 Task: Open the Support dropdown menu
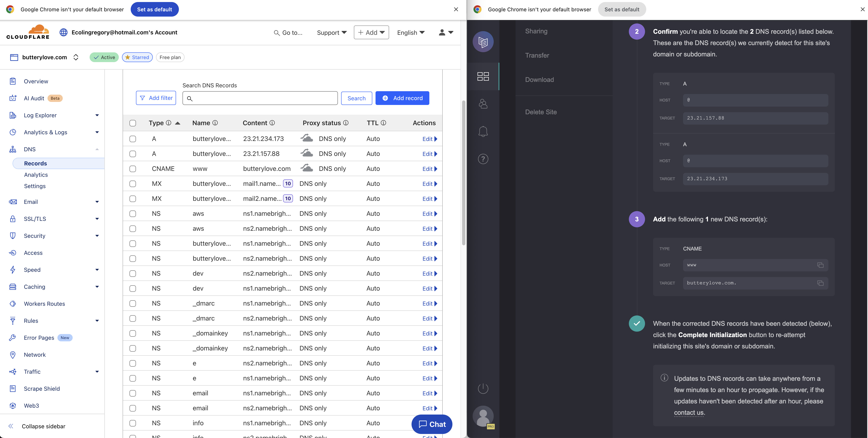pyautogui.click(x=332, y=32)
